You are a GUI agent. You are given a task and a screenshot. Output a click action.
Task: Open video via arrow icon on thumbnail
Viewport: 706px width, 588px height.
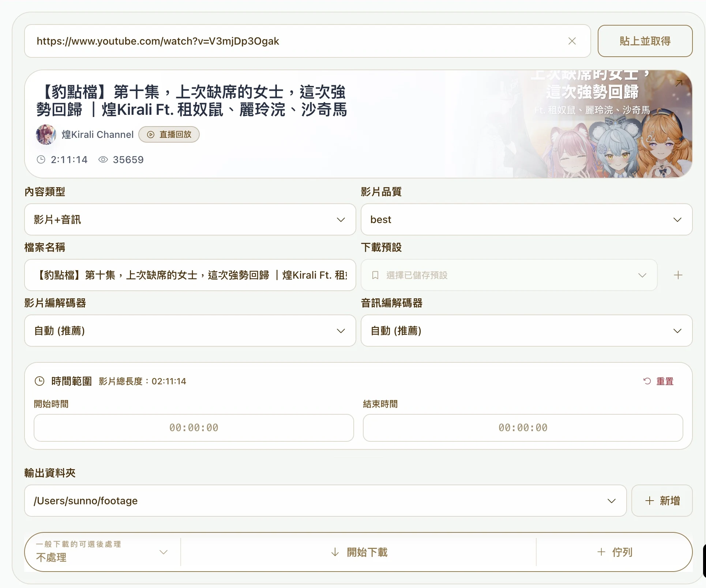[x=679, y=83]
